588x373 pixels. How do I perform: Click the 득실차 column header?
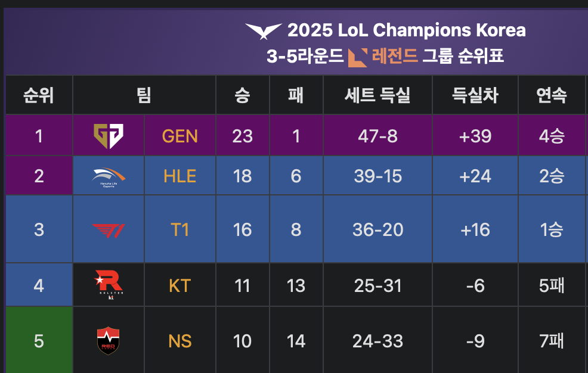click(475, 95)
